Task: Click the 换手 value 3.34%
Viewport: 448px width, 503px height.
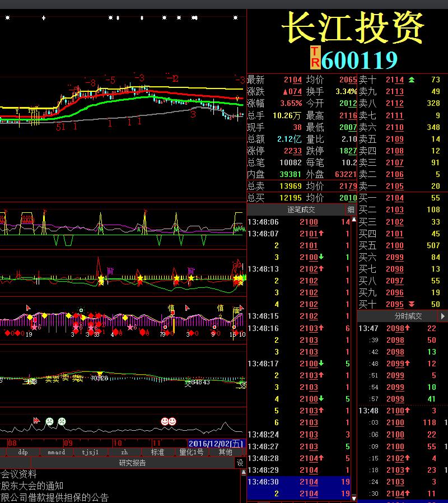Action: pos(346,92)
